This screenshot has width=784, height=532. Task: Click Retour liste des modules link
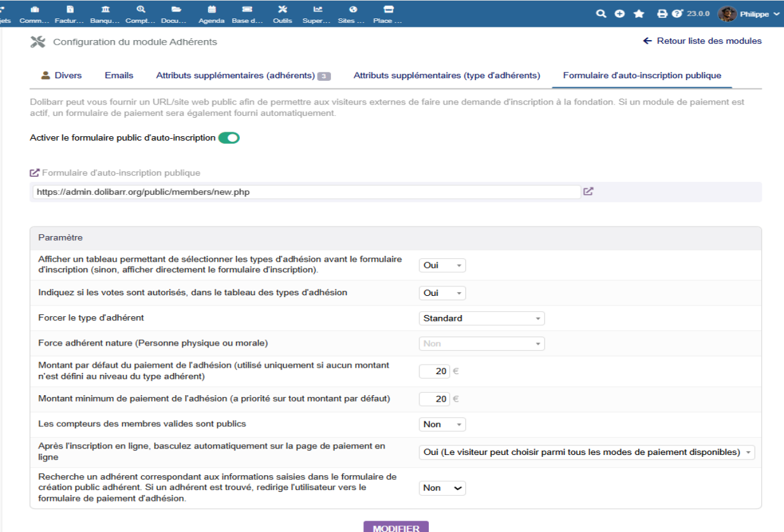tap(703, 41)
